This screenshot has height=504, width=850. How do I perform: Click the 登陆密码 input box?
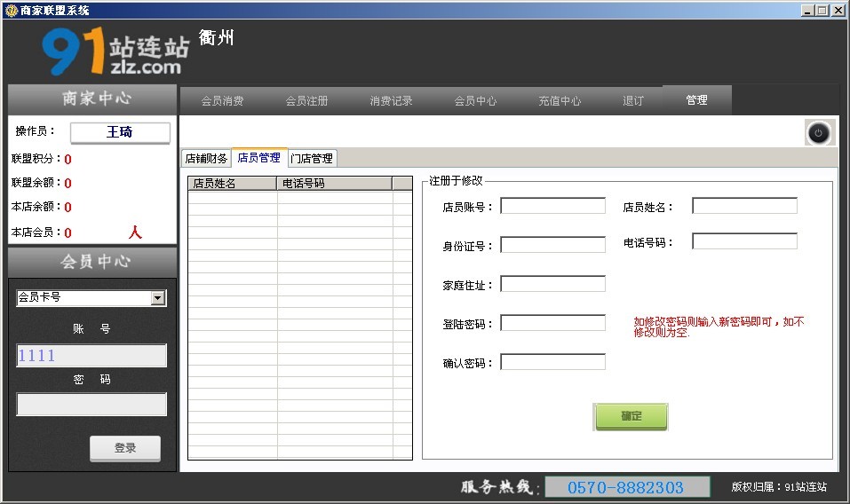click(x=552, y=323)
